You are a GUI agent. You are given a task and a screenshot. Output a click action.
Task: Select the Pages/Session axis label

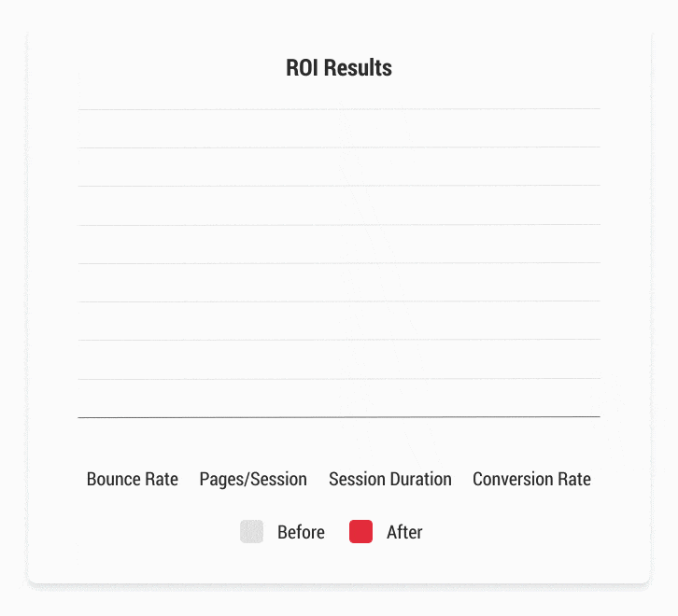point(253,480)
